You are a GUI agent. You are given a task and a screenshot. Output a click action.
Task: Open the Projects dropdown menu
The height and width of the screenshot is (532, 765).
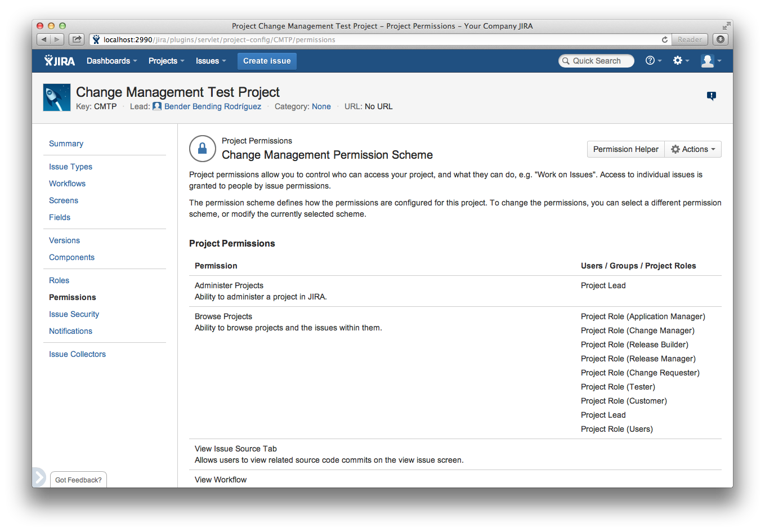coord(166,61)
